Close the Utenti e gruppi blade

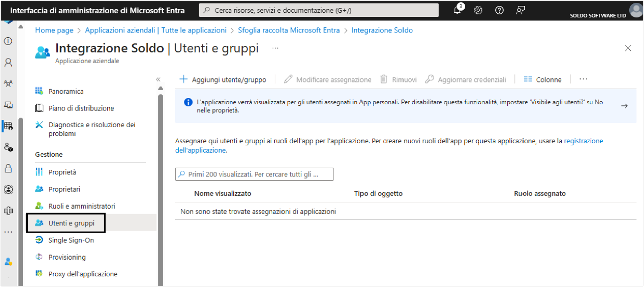coord(628,48)
